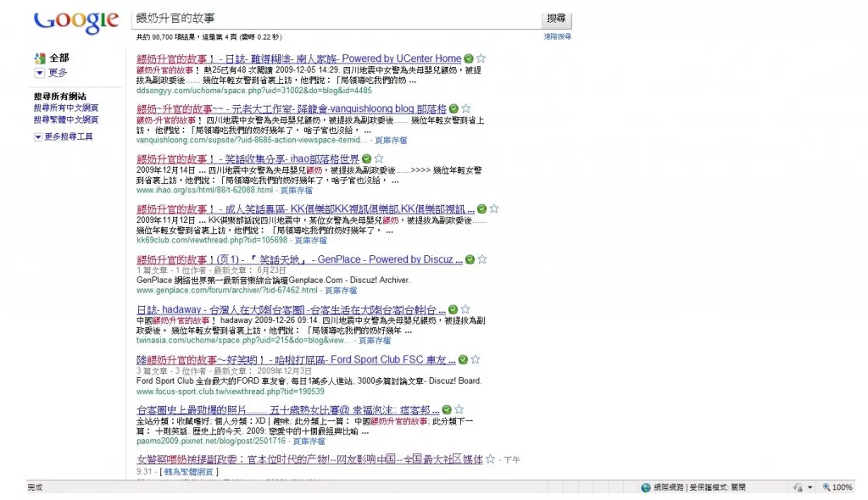
Task: Open 頁庫存檔 cache link for vanquishloong.com result
Action: point(391,141)
